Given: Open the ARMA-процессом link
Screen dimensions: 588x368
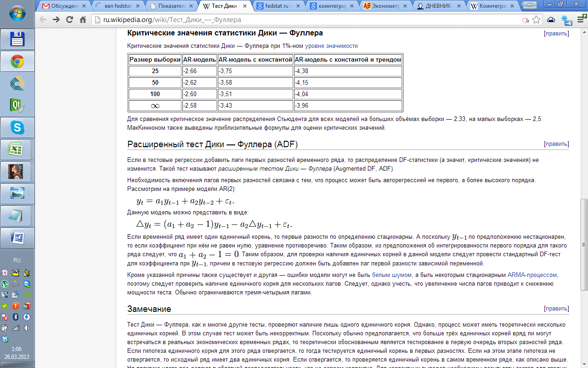Looking at the screenshot, I should [532, 275].
